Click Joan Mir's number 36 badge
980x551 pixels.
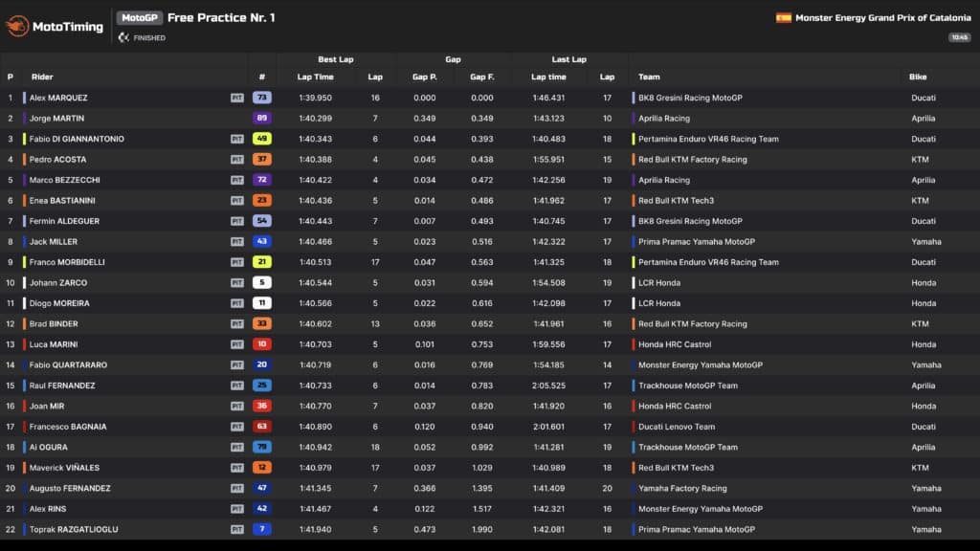[x=262, y=406]
